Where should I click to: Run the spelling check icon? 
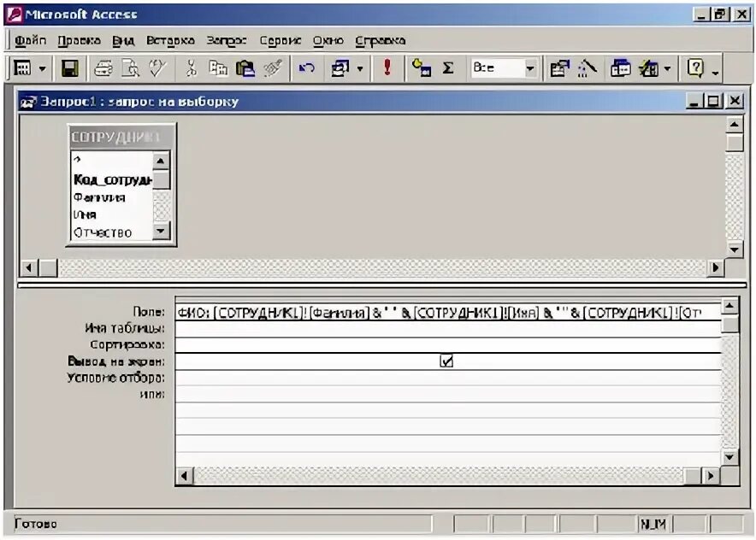157,68
